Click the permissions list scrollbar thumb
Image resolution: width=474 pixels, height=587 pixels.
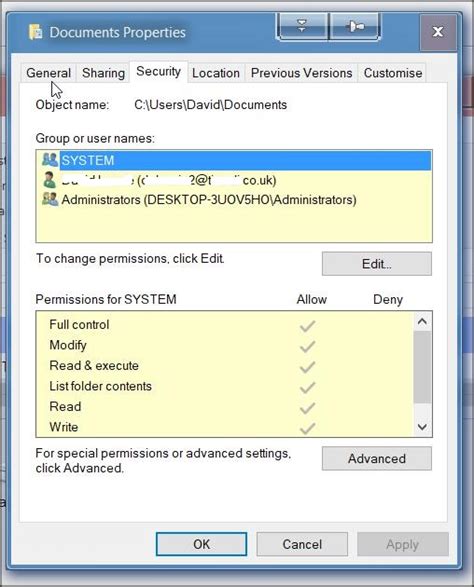tap(422, 367)
